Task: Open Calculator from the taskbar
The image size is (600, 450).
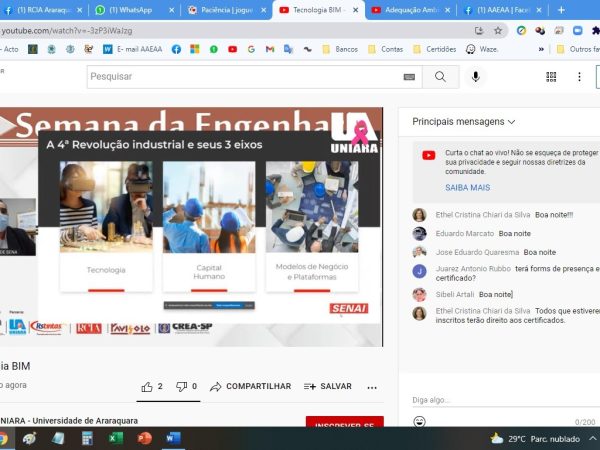Action: coord(87,438)
